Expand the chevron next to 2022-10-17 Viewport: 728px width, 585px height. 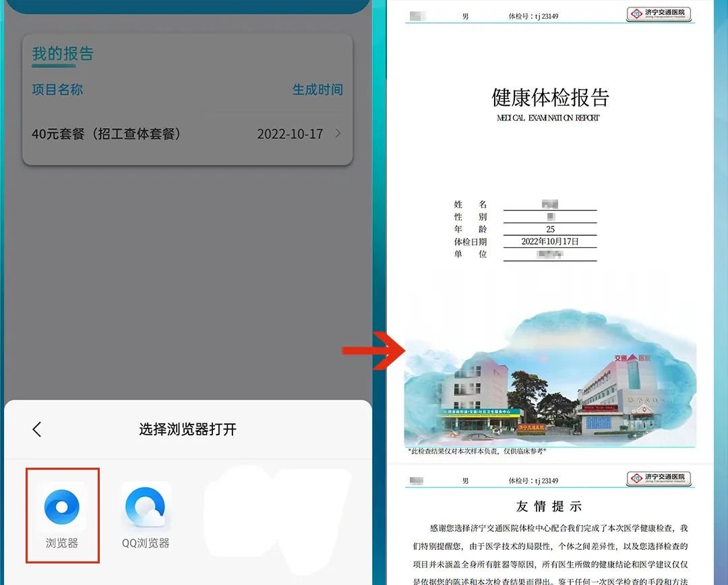338,133
